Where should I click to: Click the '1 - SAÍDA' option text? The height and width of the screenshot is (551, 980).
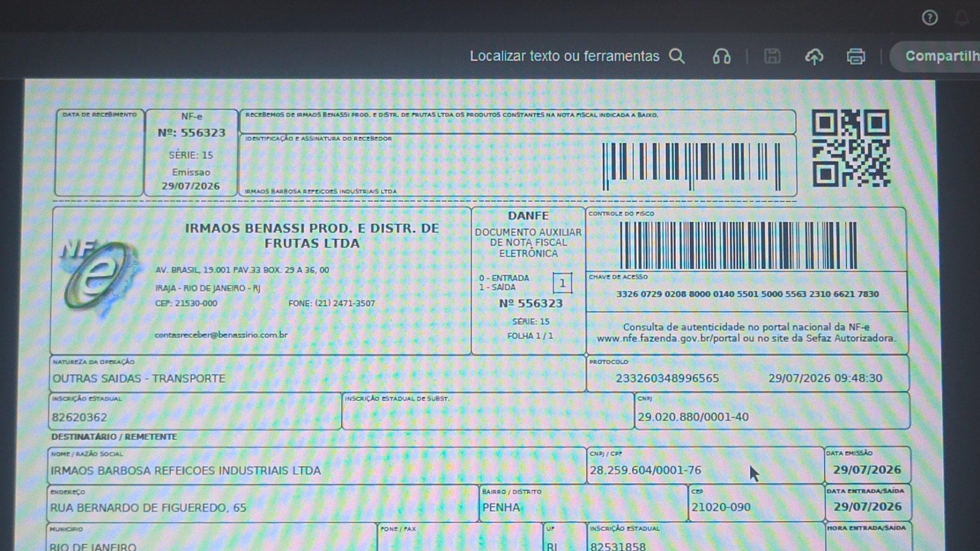click(497, 287)
